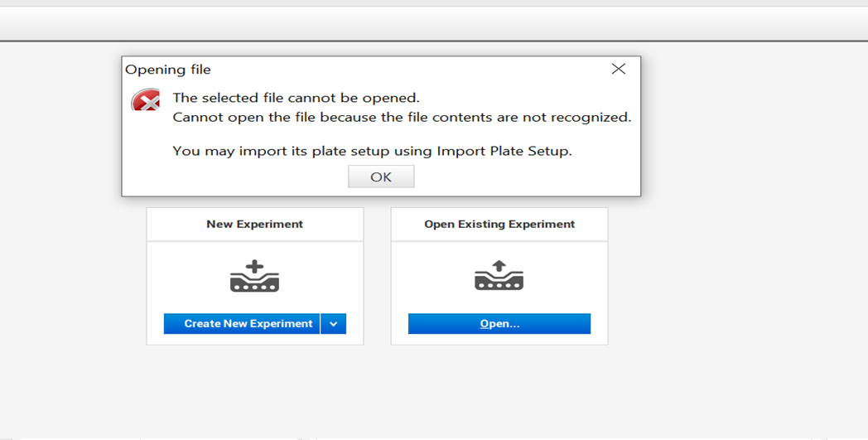Click the New Experiment plate icon
868x440 pixels.
[254, 277]
